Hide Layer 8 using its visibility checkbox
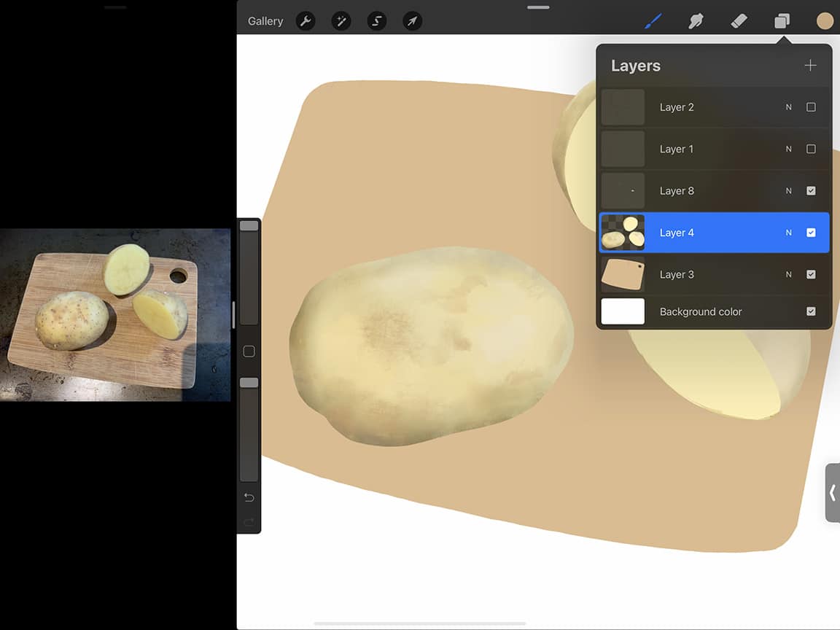This screenshot has height=630, width=840. [x=812, y=190]
